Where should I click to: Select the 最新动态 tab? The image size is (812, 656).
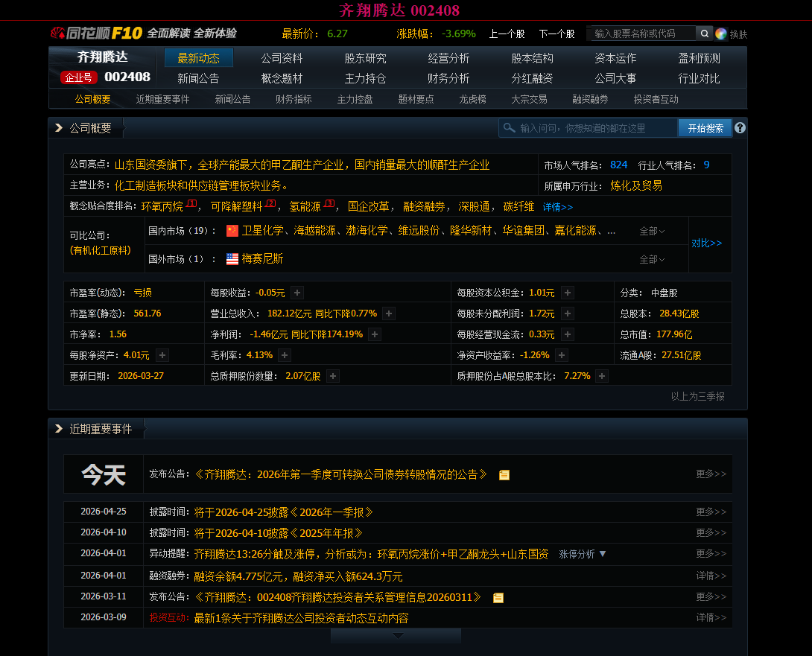coord(199,58)
